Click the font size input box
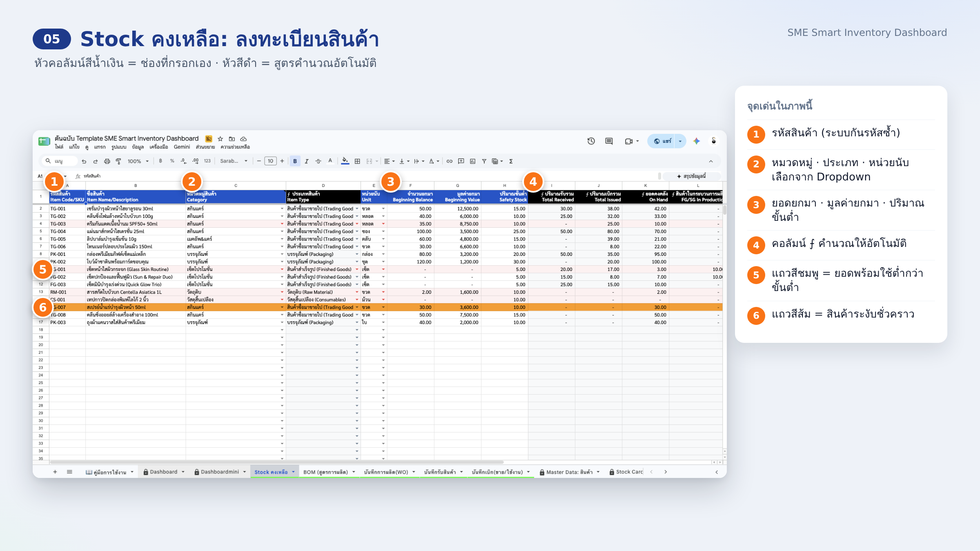Image resolution: width=980 pixels, height=551 pixels. pos(270,161)
